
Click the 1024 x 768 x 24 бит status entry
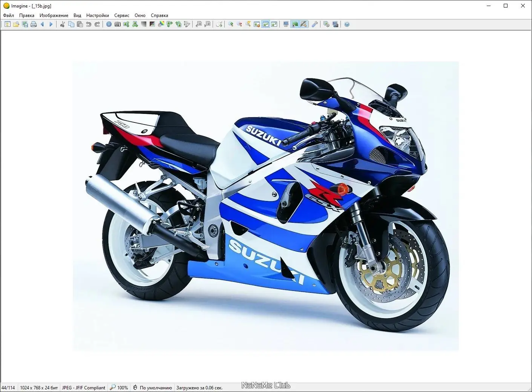39,387
